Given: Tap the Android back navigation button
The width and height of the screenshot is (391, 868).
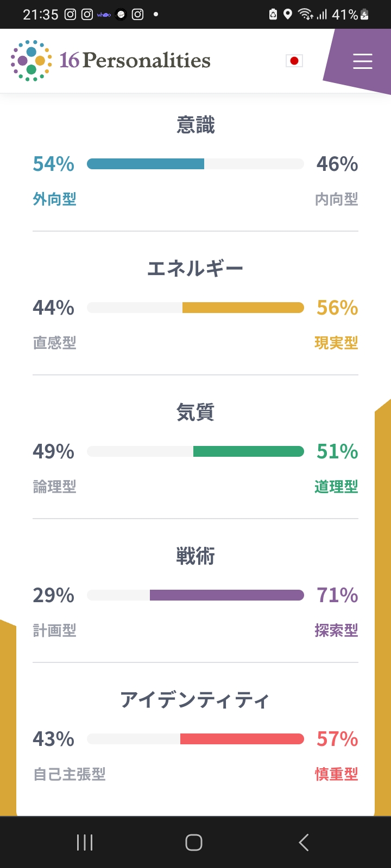Looking at the screenshot, I should tap(304, 842).
